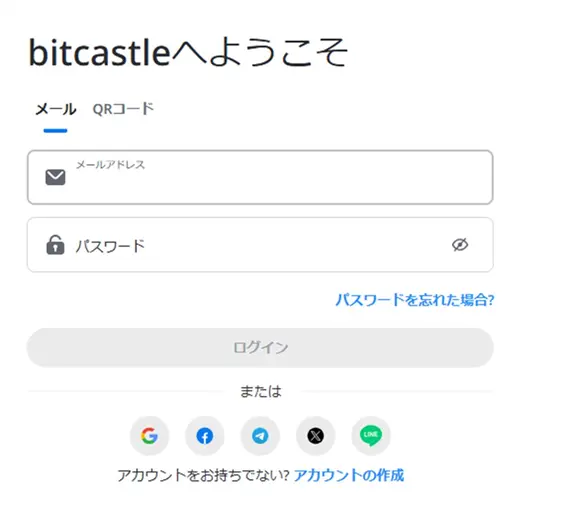Choose Facebook login icon
561x517 pixels.
pos(205,436)
